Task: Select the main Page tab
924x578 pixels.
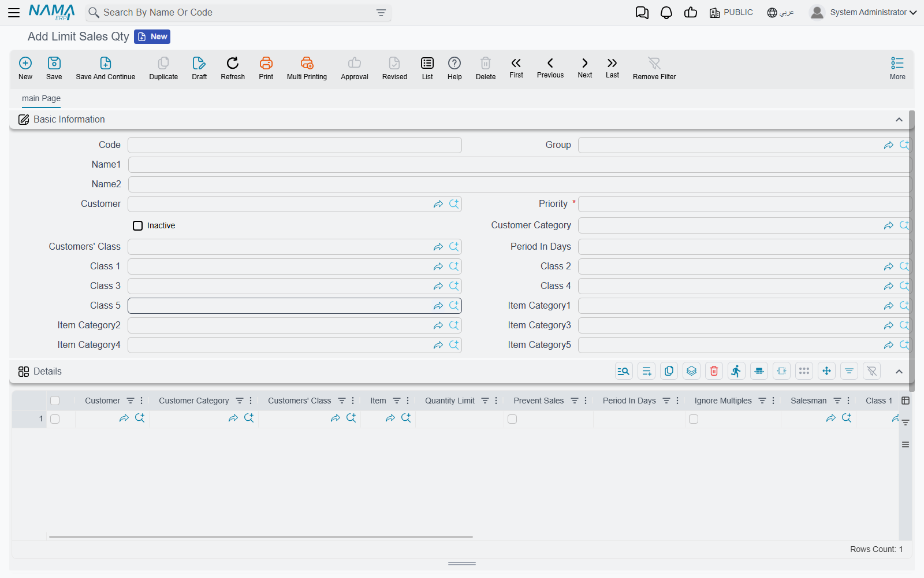Action: 41,98
